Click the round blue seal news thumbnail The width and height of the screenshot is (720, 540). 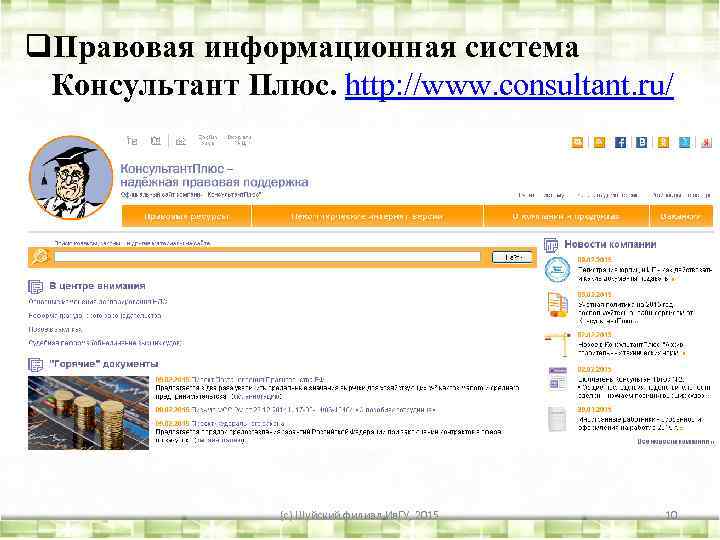[557, 269]
